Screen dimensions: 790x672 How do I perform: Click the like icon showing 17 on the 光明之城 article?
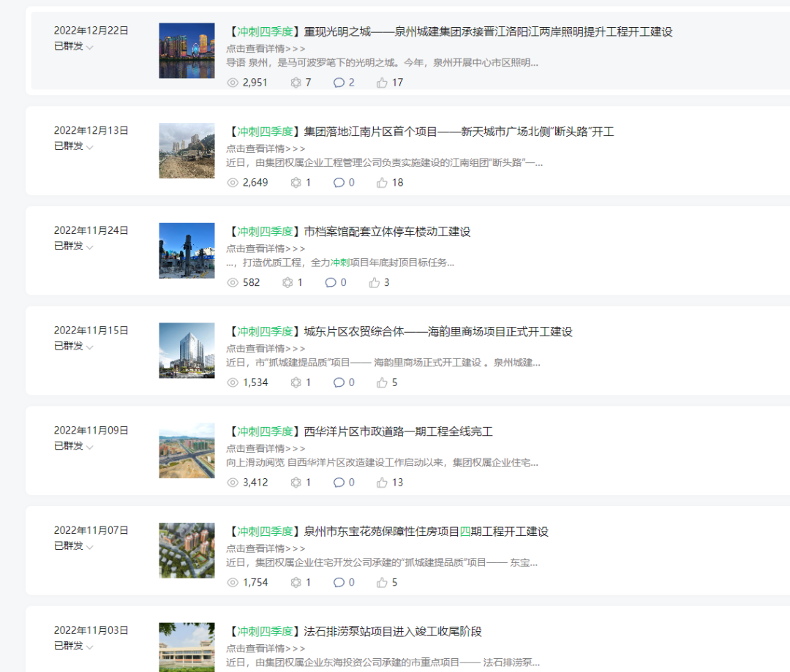coord(382,83)
